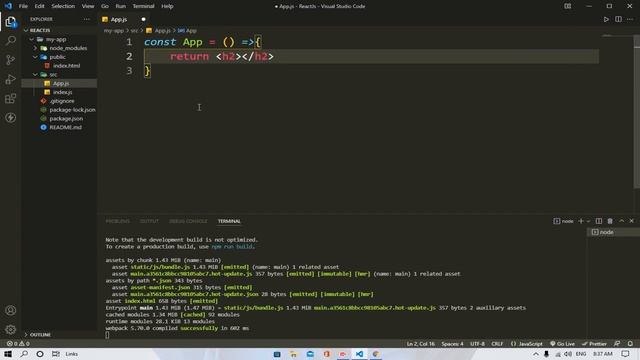Open the Selection menu

click(x=63, y=6)
